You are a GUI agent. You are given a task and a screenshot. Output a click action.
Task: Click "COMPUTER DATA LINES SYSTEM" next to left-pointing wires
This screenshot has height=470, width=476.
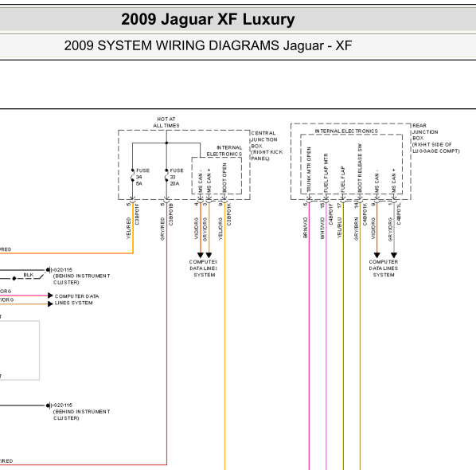(76, 300)
